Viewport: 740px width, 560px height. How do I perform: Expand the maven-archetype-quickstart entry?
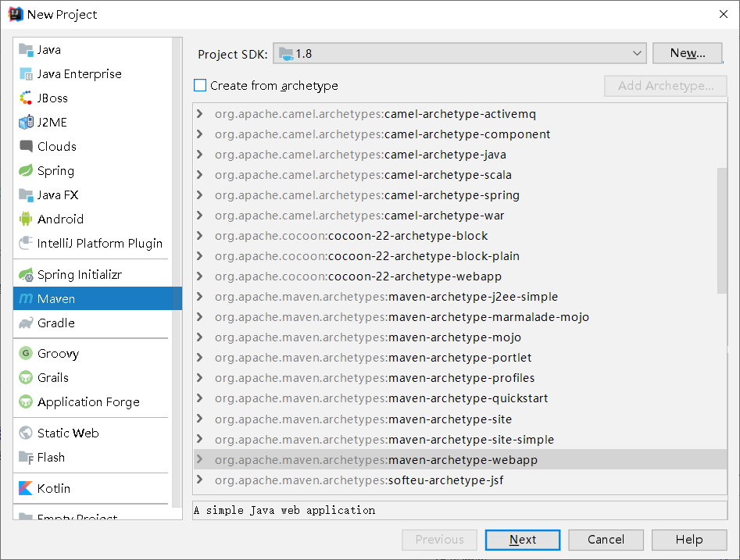tap(199, 398)
